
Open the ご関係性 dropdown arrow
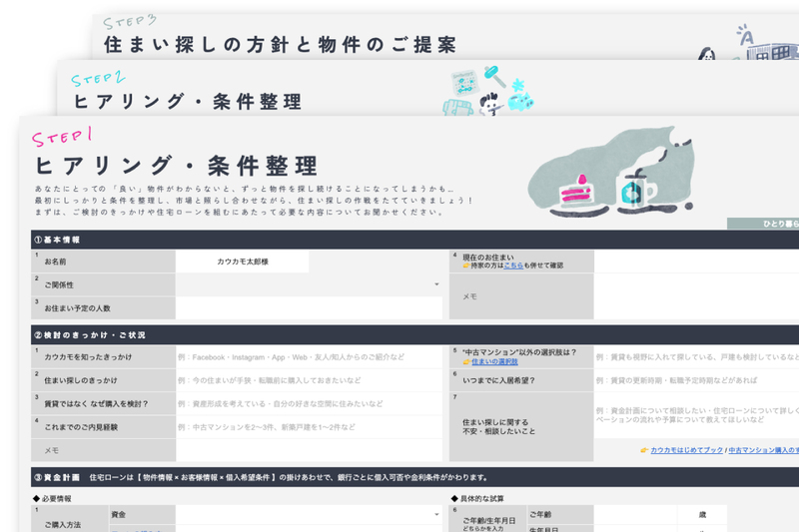pyautogui.click(x=436, y=284)
